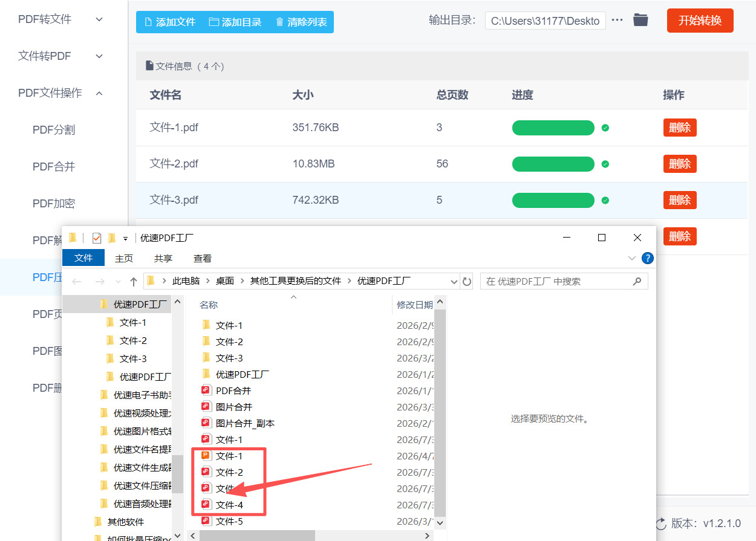Click the folder icon at start of address bar
The width and height of the screenshot is (756, 541).
point(151,281)
